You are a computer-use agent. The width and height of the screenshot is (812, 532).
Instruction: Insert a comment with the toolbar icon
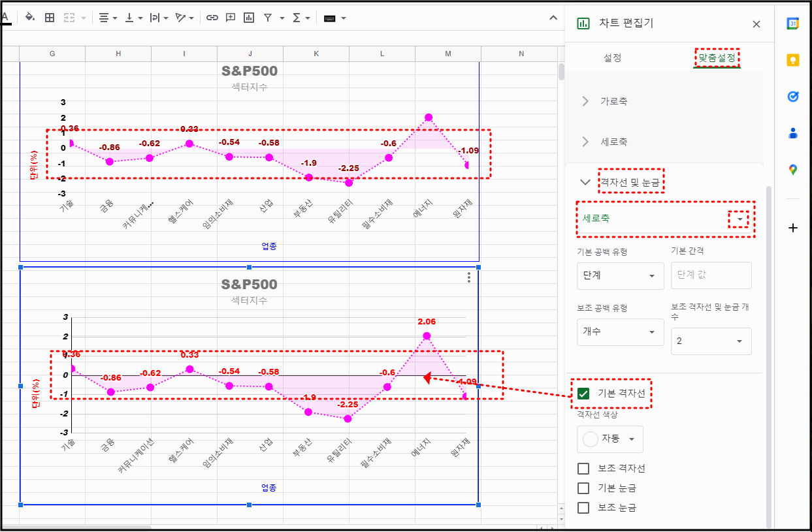tap(230, 18)
